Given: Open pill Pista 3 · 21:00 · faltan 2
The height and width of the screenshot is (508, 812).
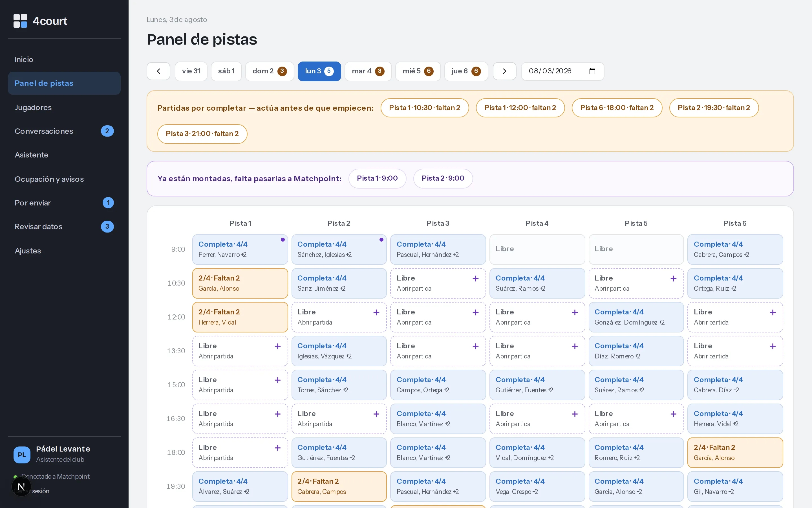Looking at the screenshot, I should tap(202, 134).
